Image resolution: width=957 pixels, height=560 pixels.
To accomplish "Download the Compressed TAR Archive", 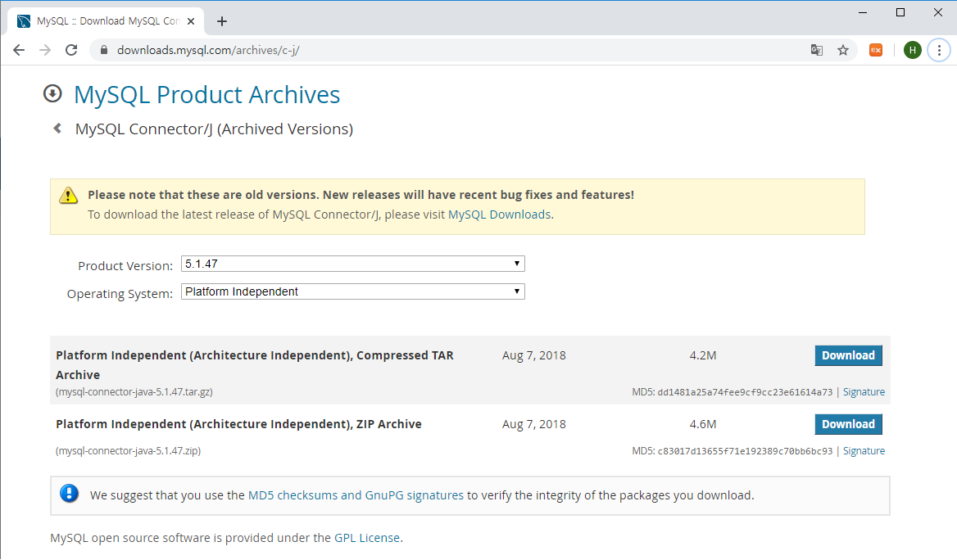I will [x=848, y=355].
